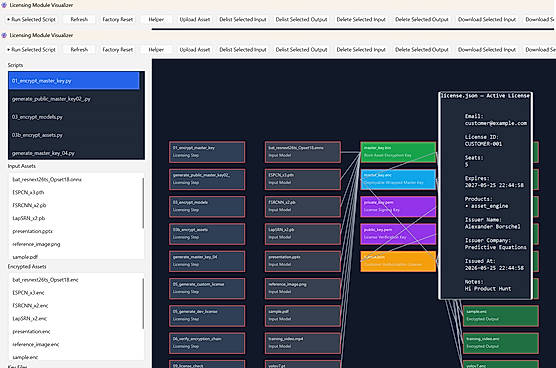
Task: Select FSRCNN_x2.pb in Input Assets list
Action: click(75, 205)
